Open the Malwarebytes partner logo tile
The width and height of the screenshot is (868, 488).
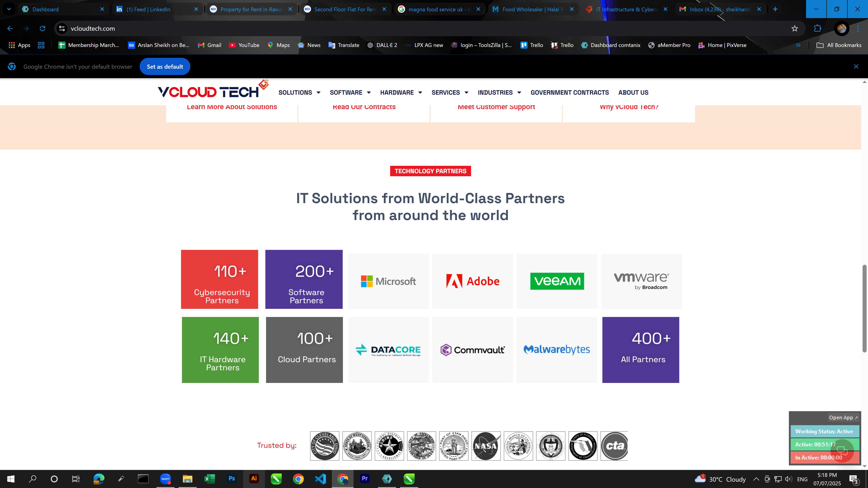557,350
